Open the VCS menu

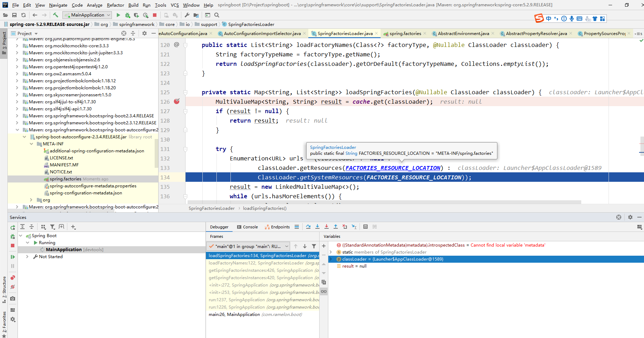pos(175,5)
